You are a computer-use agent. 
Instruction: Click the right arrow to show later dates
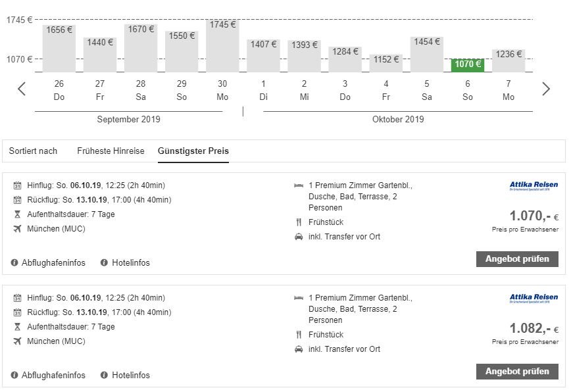(x=545, y=89)
